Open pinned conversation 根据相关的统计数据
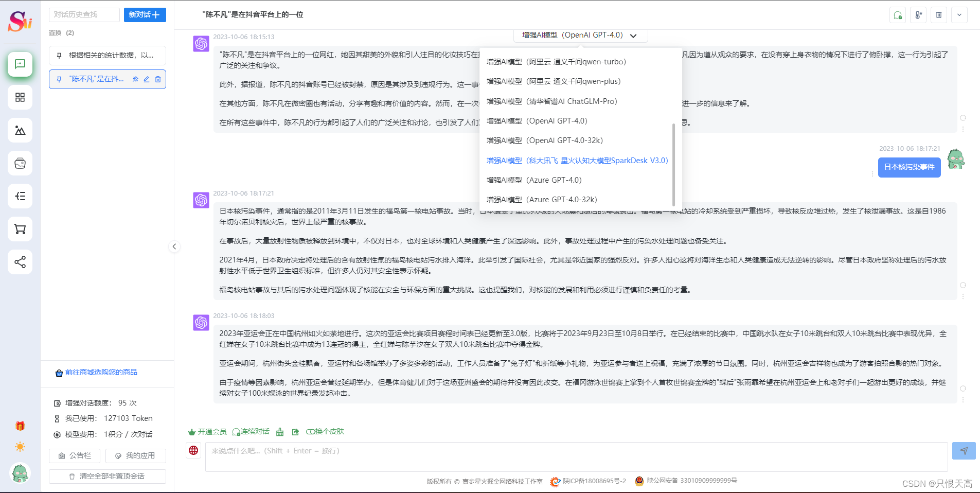Image resolution: width=980 pixels, height=493 pixels. [x=107, y=56]
